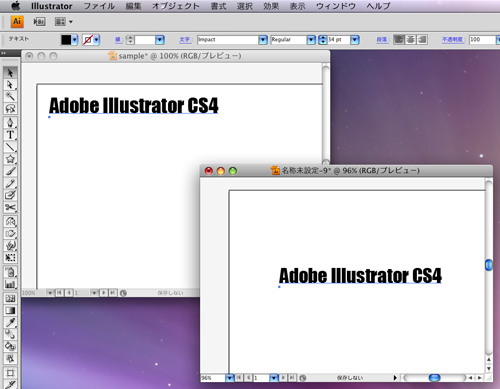Select the Rotate tool
500x389 pixels.
pos(10,221)
